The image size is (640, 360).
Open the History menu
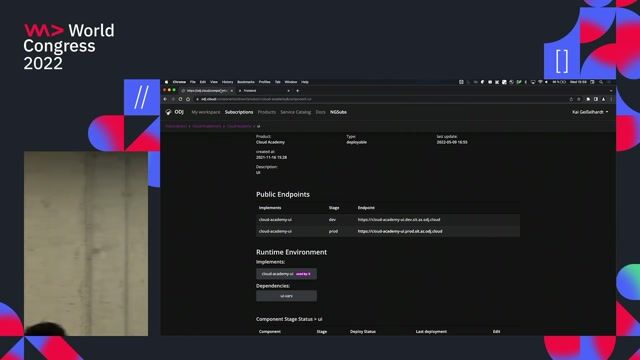pos(227,82)
